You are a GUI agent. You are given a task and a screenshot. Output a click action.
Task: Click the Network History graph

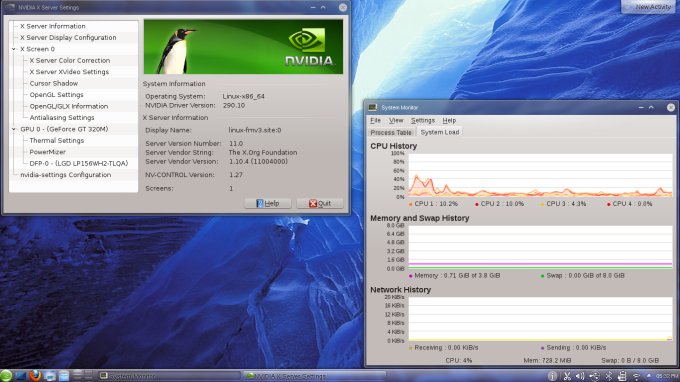540,319
